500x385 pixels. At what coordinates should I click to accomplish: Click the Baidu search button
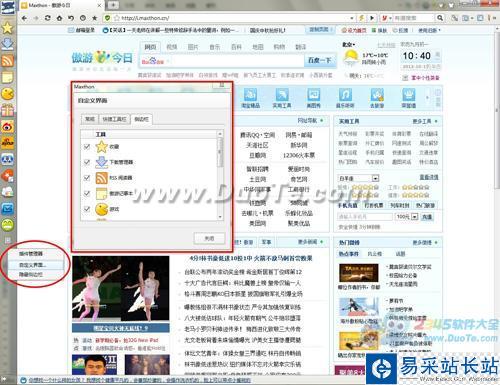pyautogui.click(x=319, y=60)
